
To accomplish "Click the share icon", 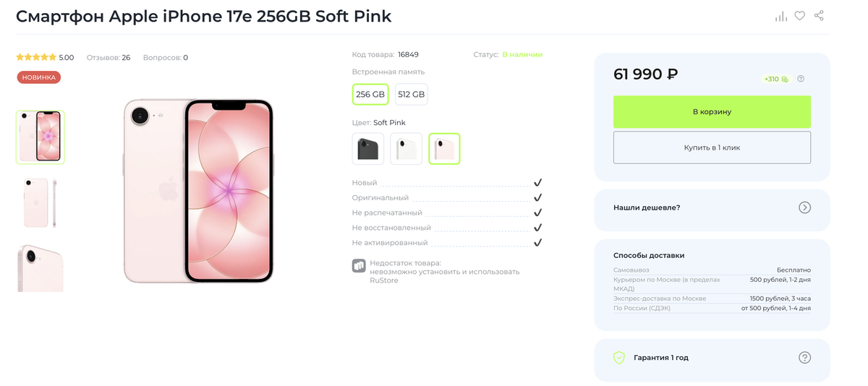I will [x=819, y=16].
